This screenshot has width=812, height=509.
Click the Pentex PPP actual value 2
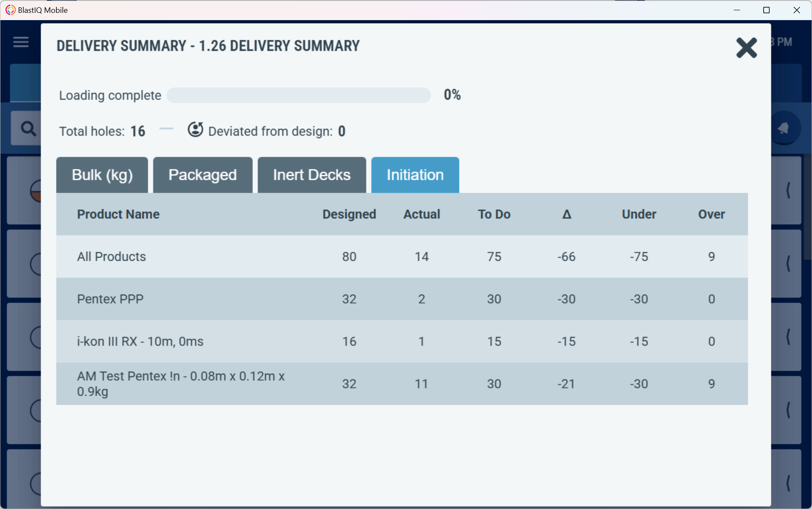(421, 299)
